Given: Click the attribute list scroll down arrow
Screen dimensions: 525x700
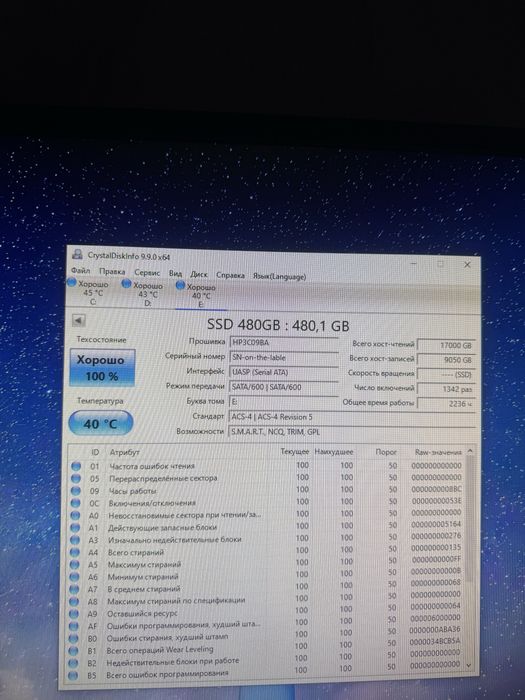Looking at the screenshot, I should (468, 665).
